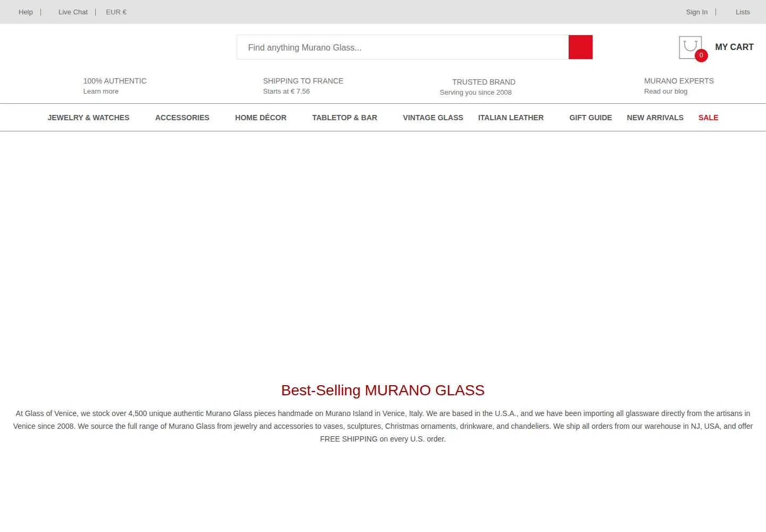The width and height of the screenshot is (766, 532).
Task: Click the Murano Experts heading
Action: coord(679,81)
